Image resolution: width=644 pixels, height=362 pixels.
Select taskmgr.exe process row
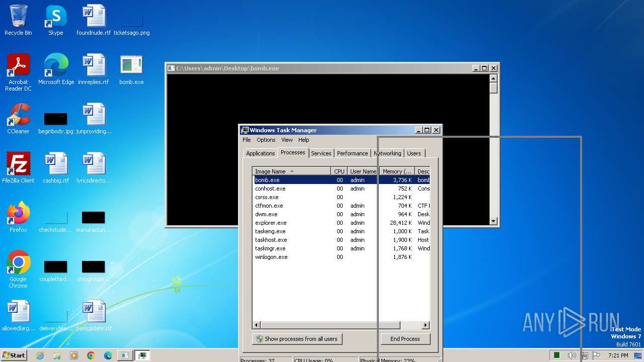click(342, 248)
